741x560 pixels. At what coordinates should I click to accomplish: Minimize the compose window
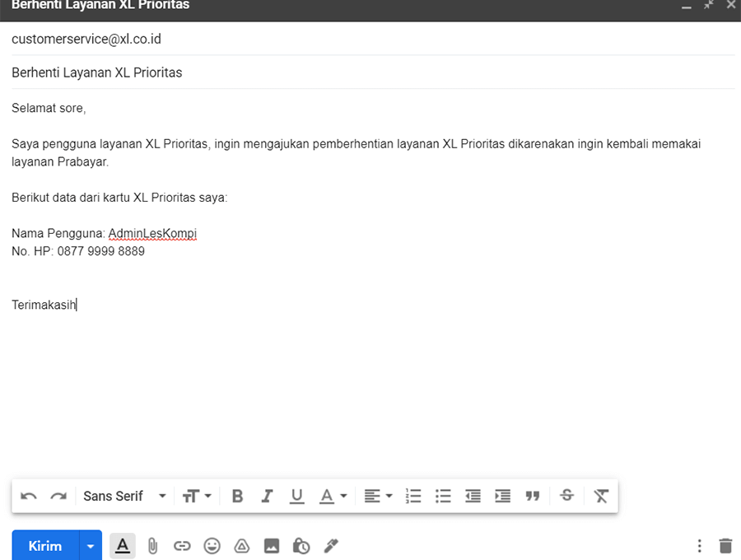pyautogui.click(x=686, y=6)
